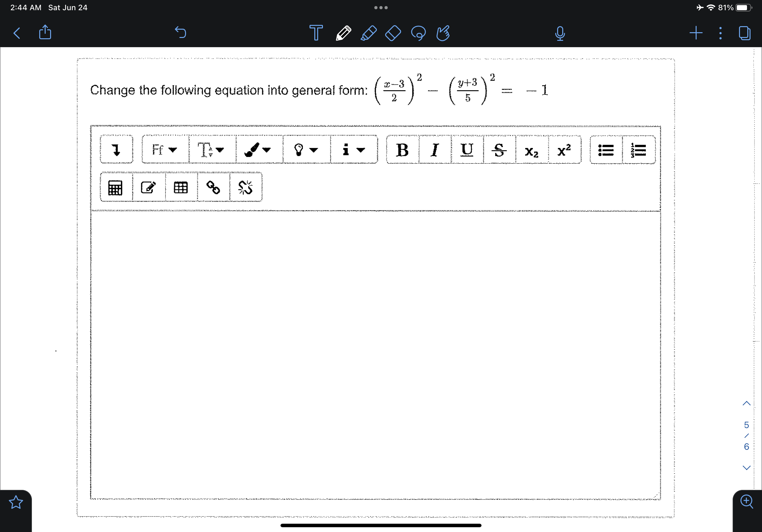
Task: Click the unlink icon in the editor toolbar
Action: (246, 188)
